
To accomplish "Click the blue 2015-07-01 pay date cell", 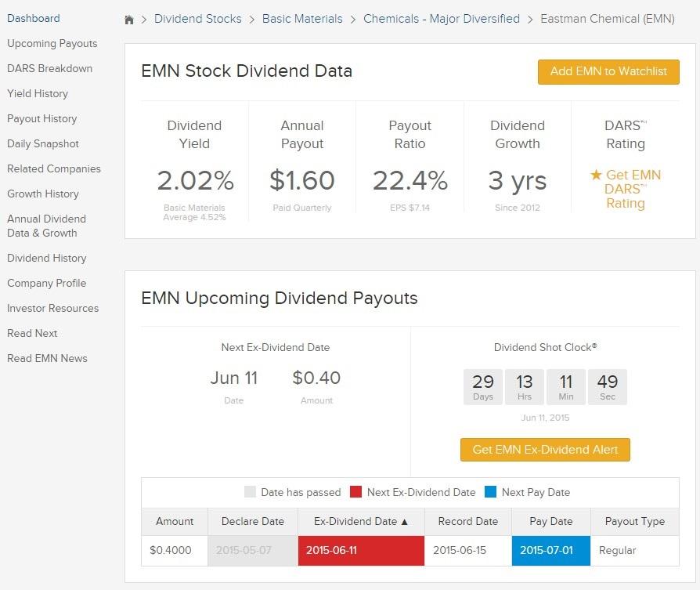I will tap(551, 550).
